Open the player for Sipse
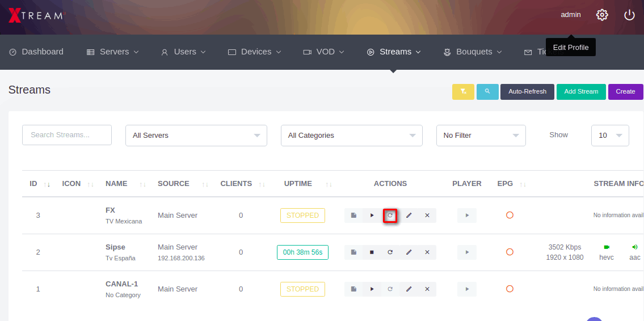 click(x=467, y=252)
